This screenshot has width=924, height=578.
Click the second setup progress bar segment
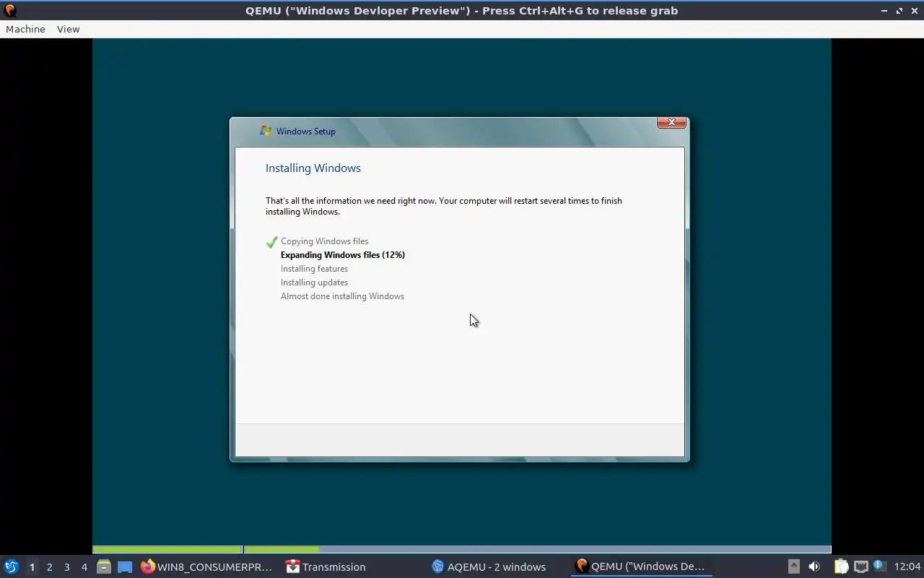point(538,550)
